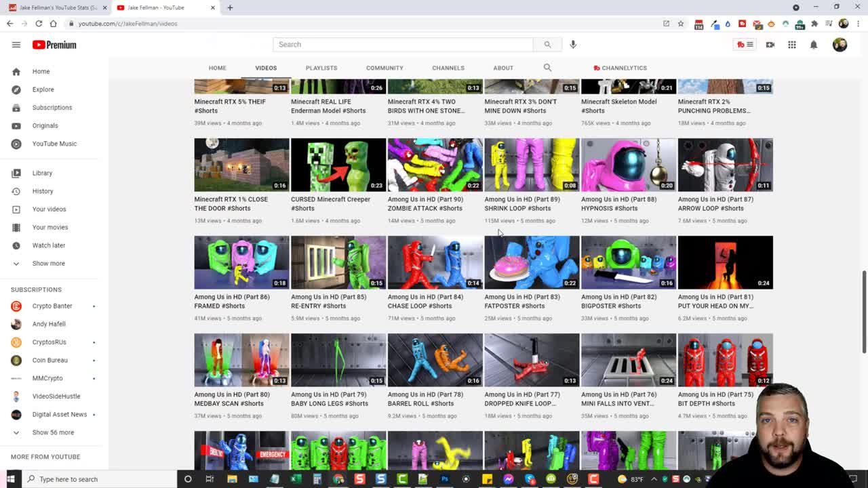Play the Minecraft RTX 1% CLOSE THE DOOR thumbnail
This screenshot has height=488, width=868.
tap(241, 165)
